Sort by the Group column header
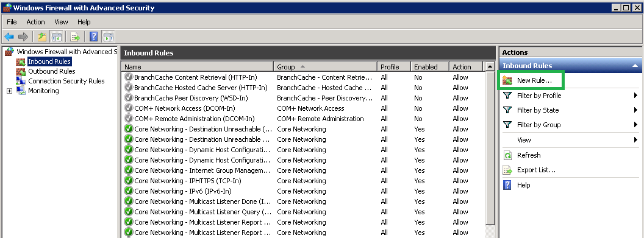644x238 pixels. pos(325,67)
